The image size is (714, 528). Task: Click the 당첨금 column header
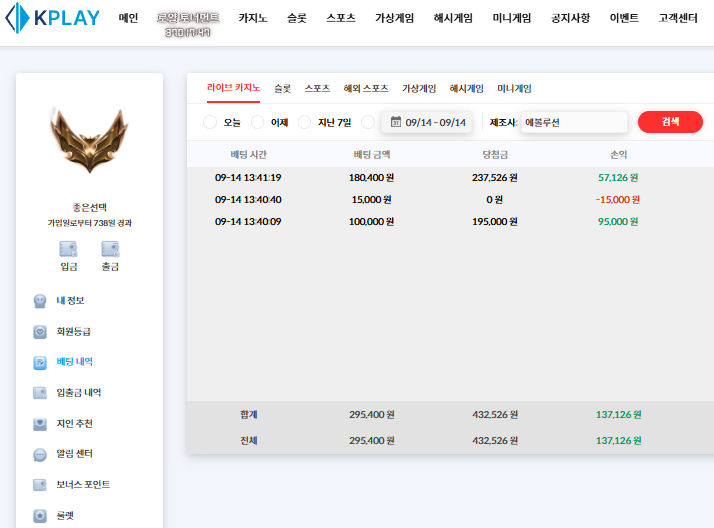click(495, 155)
